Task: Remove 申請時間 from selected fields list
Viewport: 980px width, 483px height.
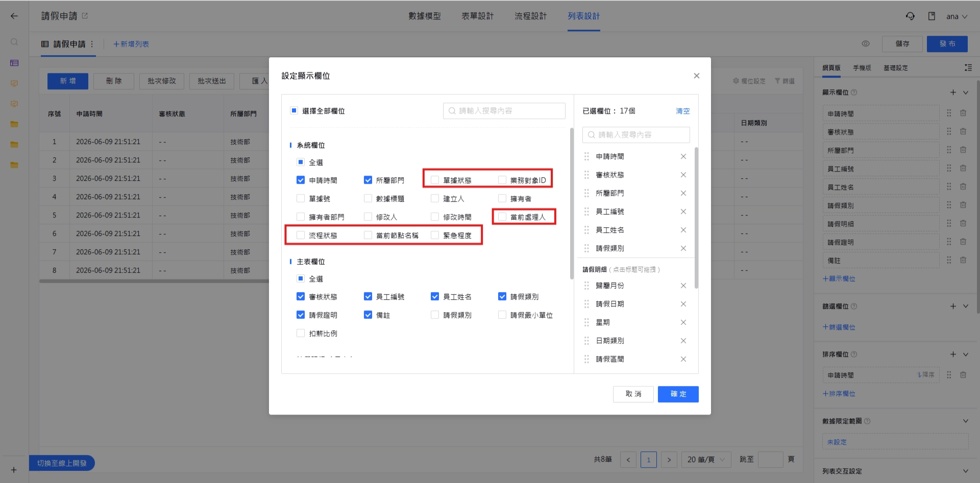Action: tap(683, 156)
